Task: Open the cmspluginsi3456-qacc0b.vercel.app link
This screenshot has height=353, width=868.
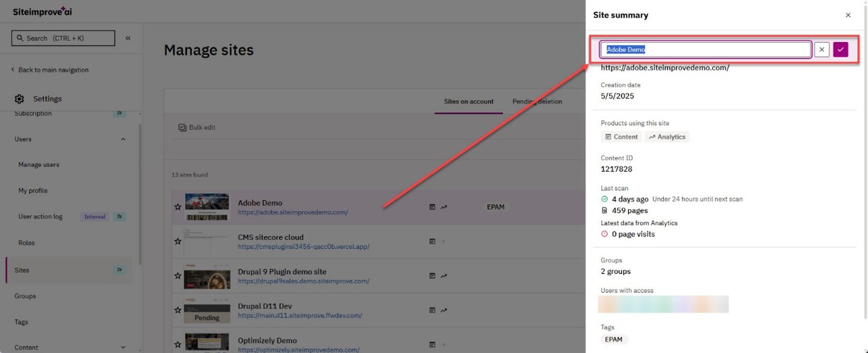Action: tap(303, 247)
